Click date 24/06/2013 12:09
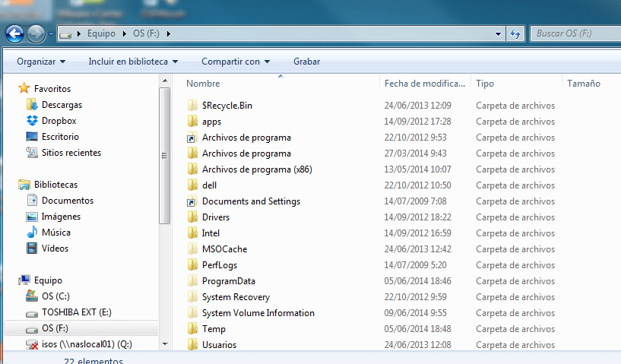This screenshot has width=621, height=364. 417,106
